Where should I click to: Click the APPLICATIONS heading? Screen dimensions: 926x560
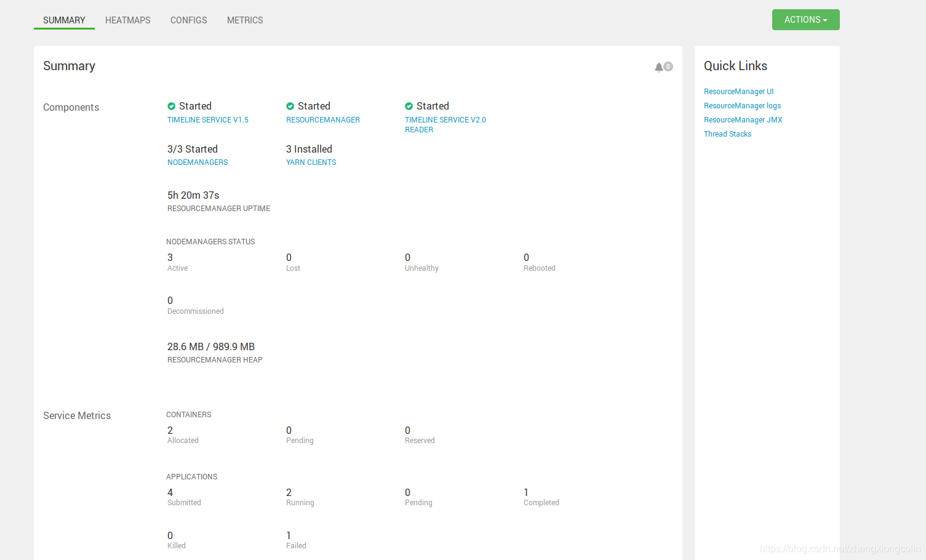(191, 477)
